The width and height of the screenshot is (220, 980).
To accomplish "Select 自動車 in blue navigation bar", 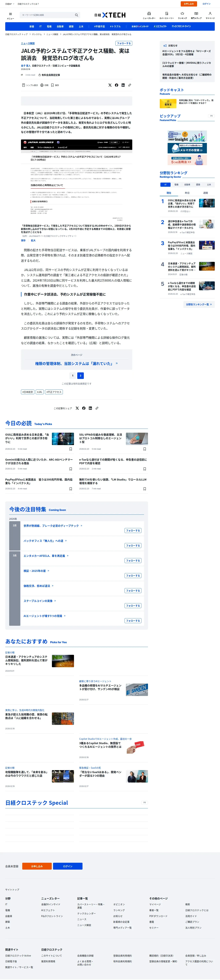I will pyautogui.click(x=60, y=27).
